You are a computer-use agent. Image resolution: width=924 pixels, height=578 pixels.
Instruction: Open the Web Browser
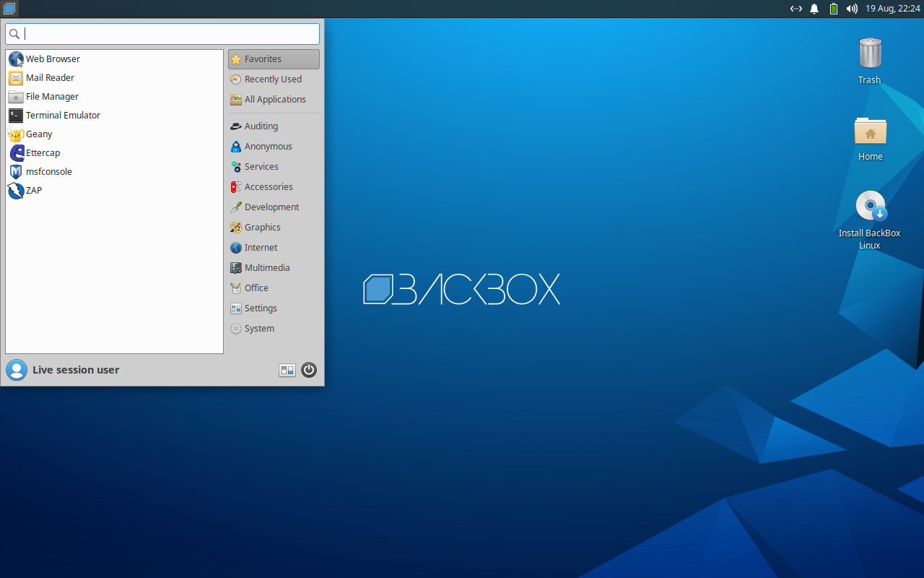52,59
